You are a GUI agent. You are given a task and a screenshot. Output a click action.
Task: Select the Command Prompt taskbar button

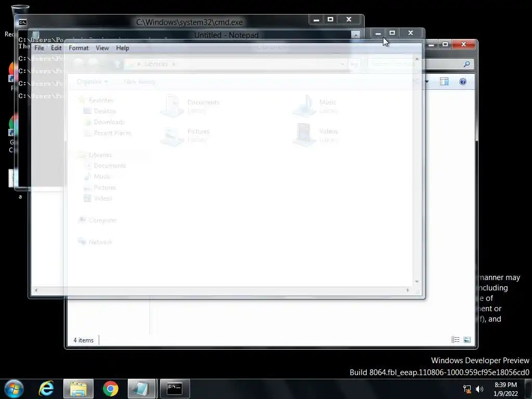pyautogui.click(x=175, y=389)
